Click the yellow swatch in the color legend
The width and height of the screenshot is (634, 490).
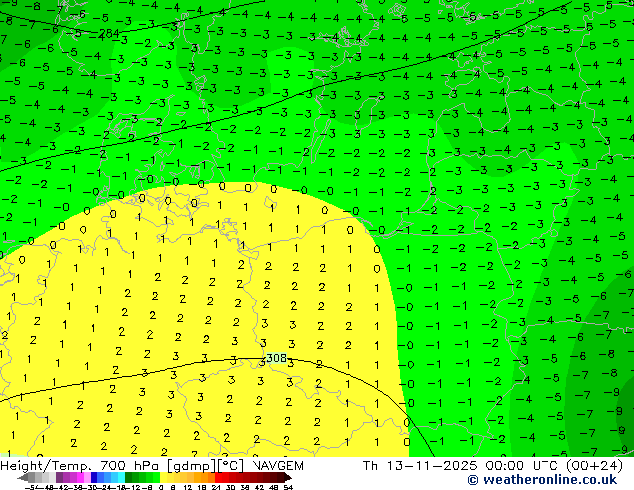point(163,477)
